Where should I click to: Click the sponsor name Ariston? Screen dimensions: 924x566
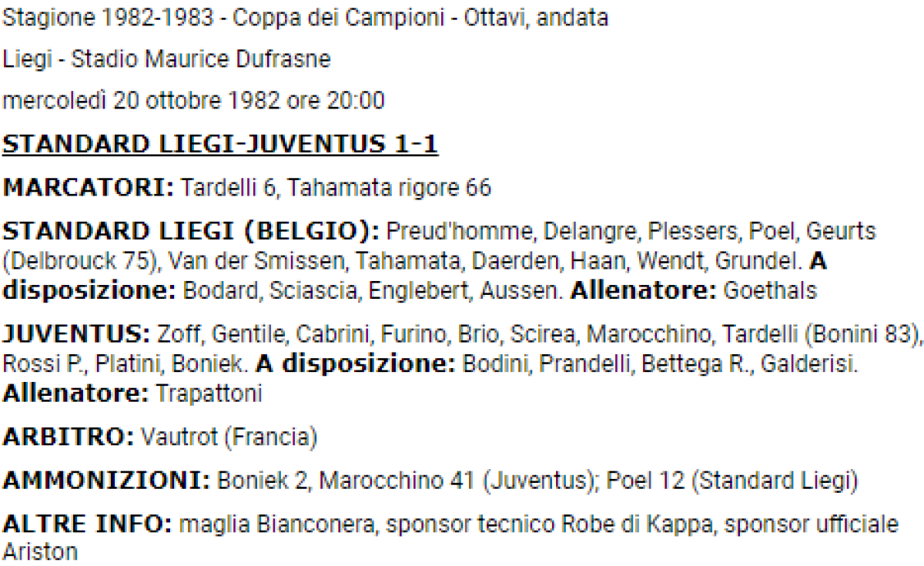tap(40, 552)
